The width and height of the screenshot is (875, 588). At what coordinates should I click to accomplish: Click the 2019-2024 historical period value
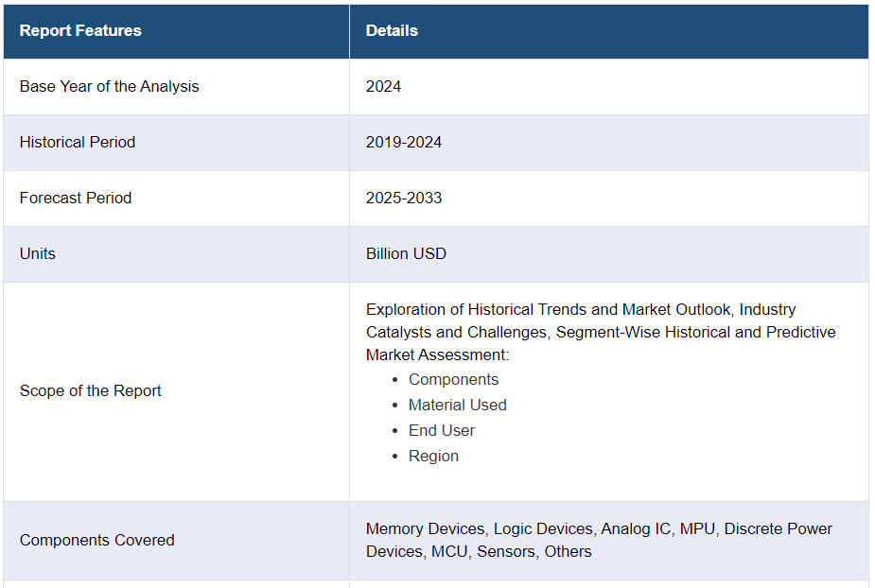pos(404,142)
